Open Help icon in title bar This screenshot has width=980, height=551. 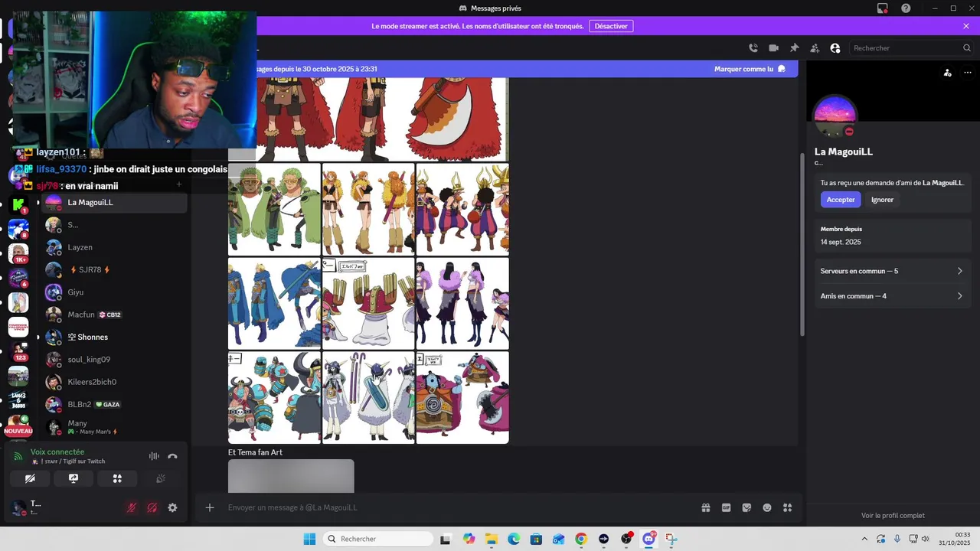coord(906,8)
